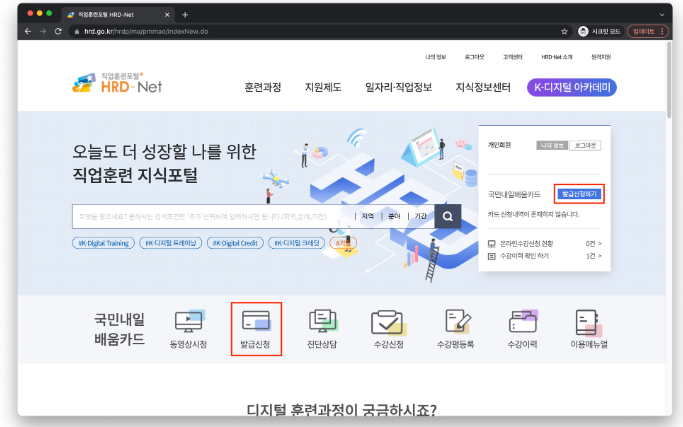Click monitor icon beside 온라인수강신청 현황
The height and width of the screenshot is (427, 683).
492,244
